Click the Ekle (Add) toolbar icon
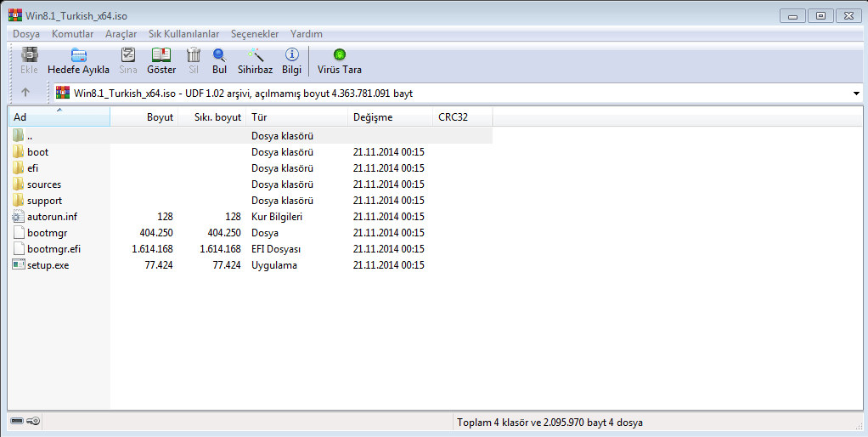 point(30,54)
